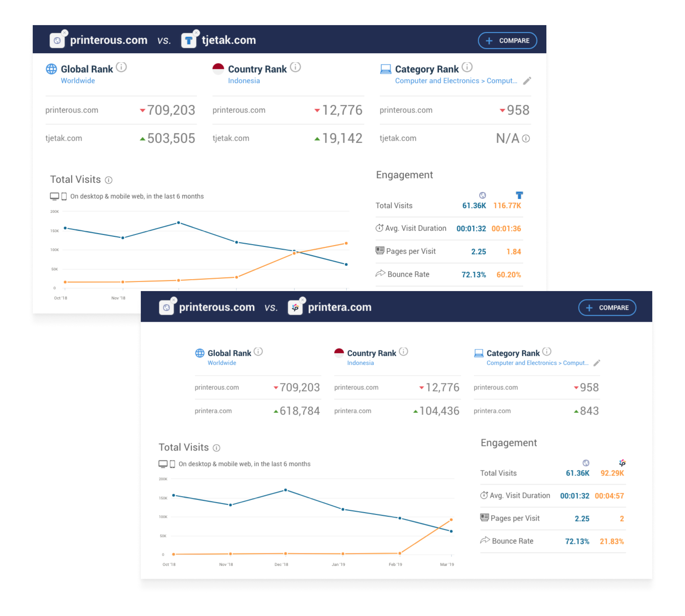Click Jan '19 axis label in lower chart
685x616 pixels.
(338, 565)
